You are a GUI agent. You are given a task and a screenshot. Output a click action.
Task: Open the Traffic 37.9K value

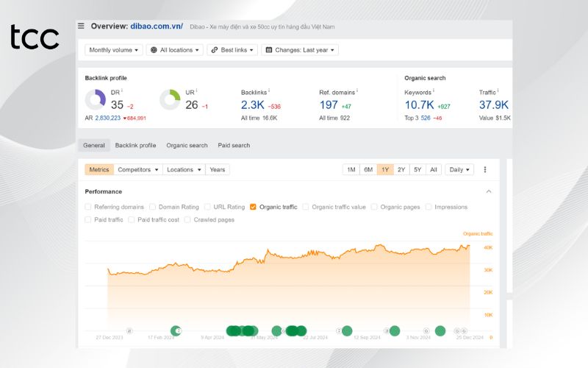pos(493,105)
